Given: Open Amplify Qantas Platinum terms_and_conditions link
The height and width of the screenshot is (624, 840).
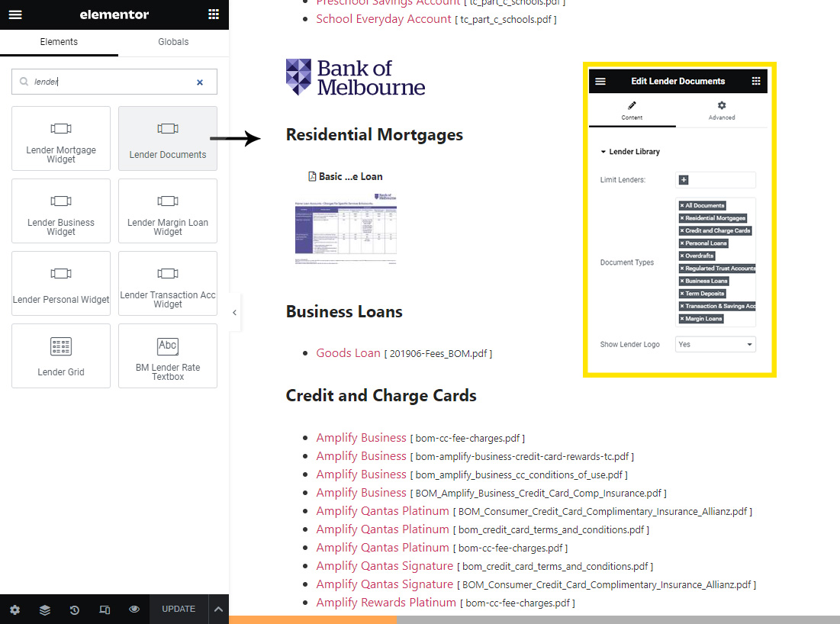Looking at the screenshot, I should coord(382,529).
